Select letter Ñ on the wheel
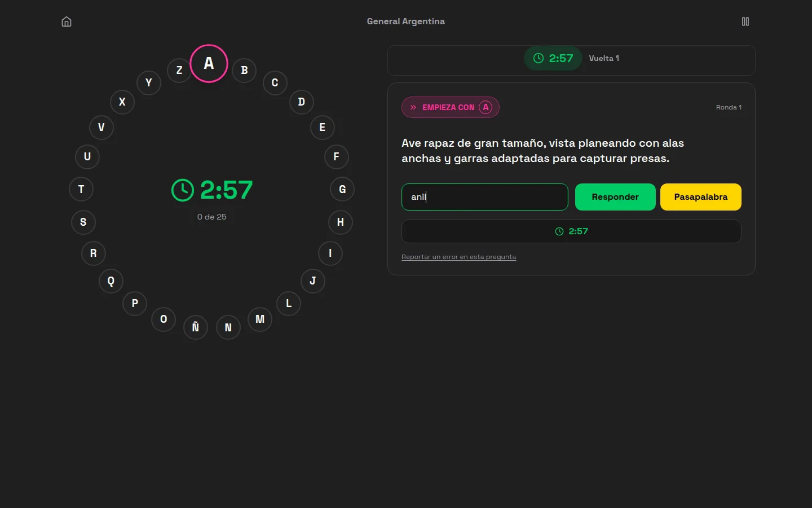812x508 pixels. click(195, 327)
